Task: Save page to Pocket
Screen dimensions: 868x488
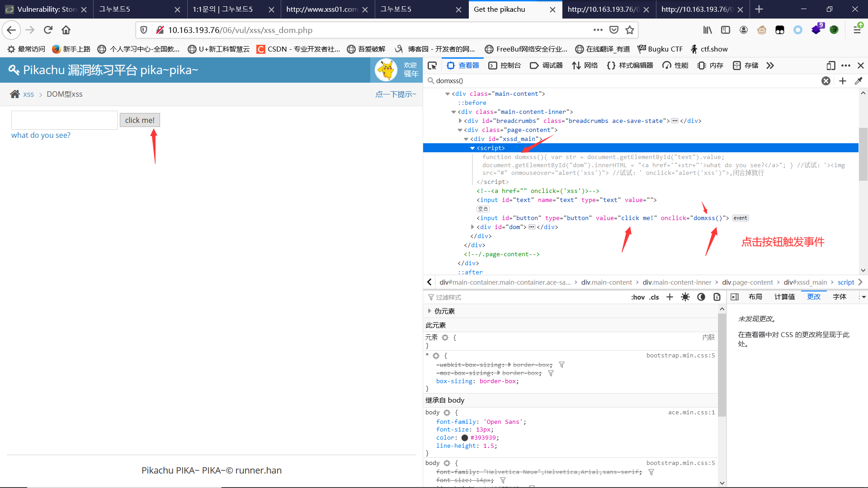Action: tap(613, 30)
